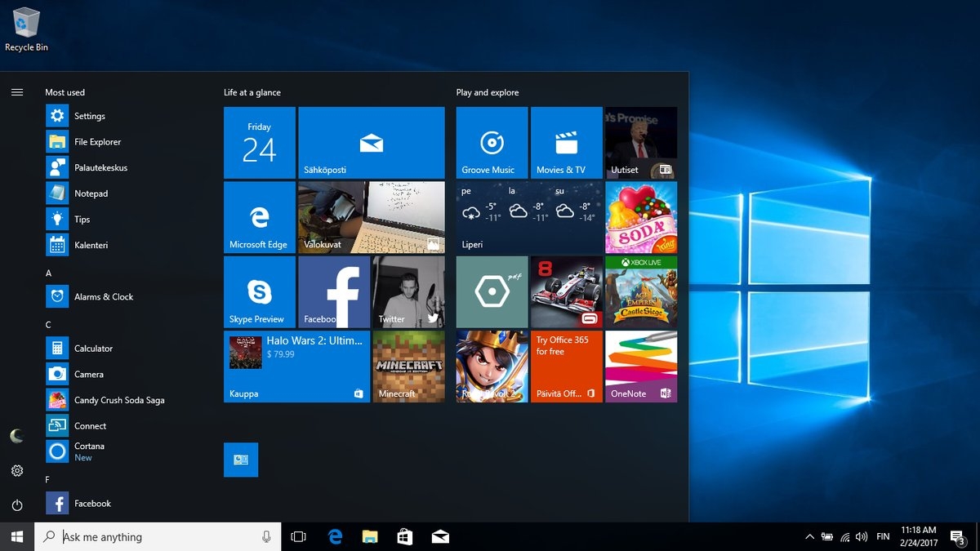The height and width of the screenshot is (551, 980).
Task: Click the Play and explore group header
Action: point(488,92)
